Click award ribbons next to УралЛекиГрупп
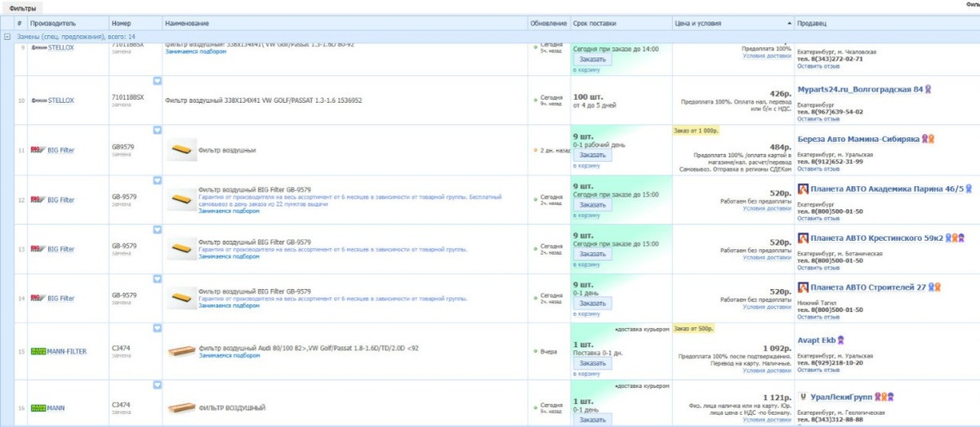 click(884, 396)
